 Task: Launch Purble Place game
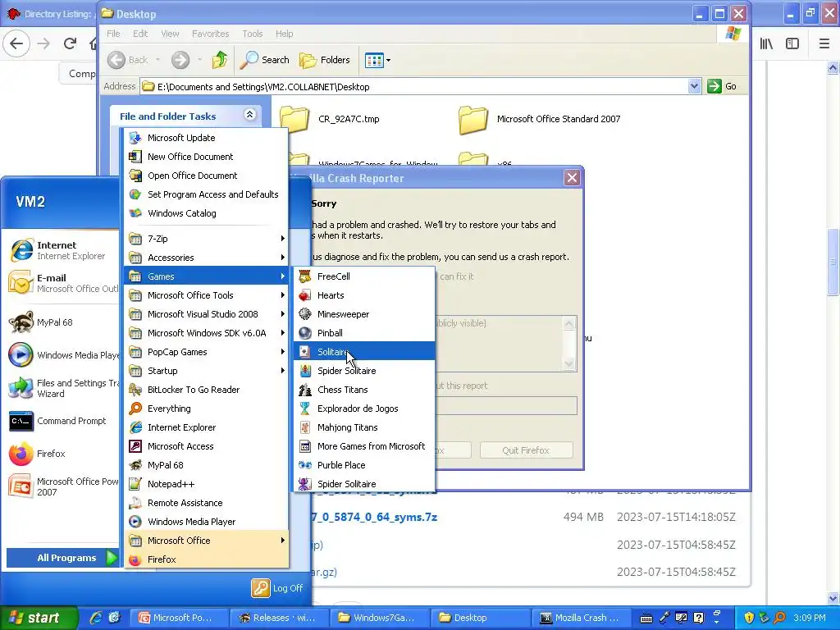(364, 465)
